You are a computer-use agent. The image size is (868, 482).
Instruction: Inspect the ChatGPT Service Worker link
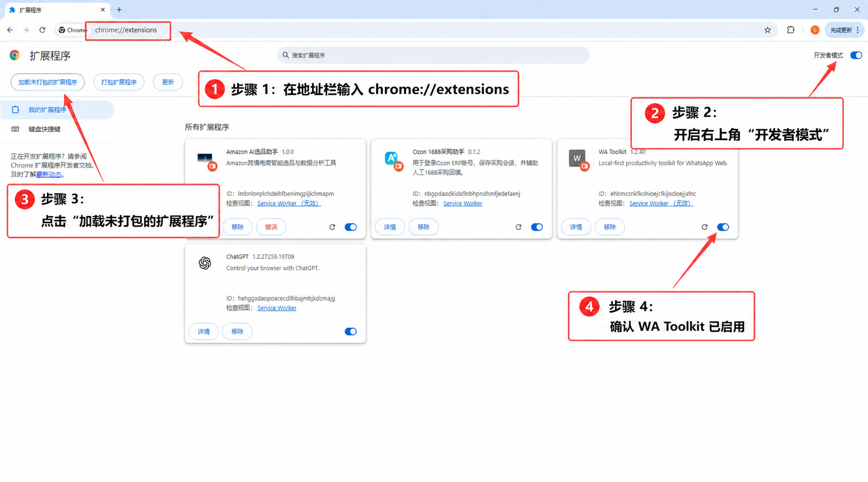pyautogui.click(x=277, y=308)
